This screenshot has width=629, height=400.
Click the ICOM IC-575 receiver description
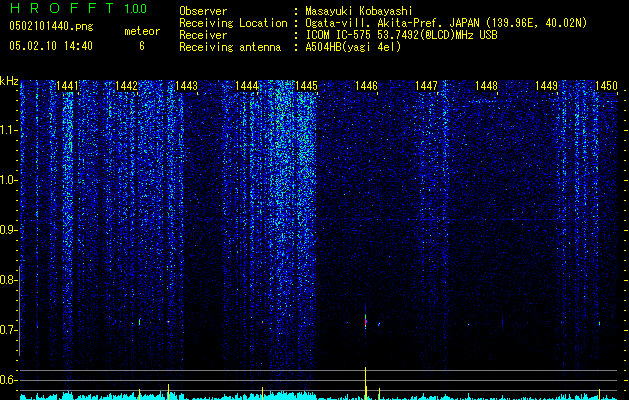[x=401, y=35]
